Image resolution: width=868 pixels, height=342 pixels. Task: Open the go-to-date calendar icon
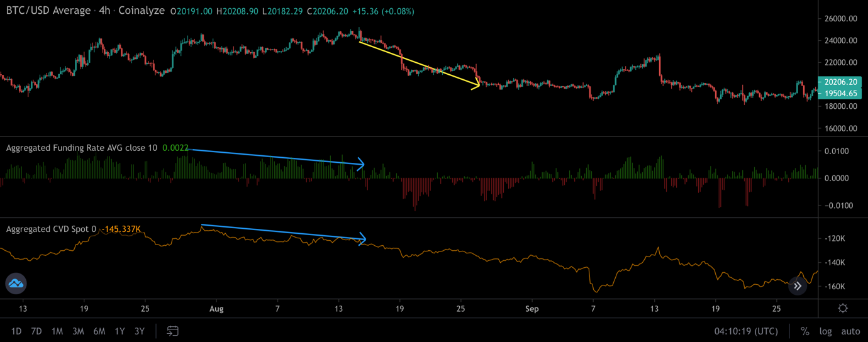pyautogui.click(x=172, y=331)
